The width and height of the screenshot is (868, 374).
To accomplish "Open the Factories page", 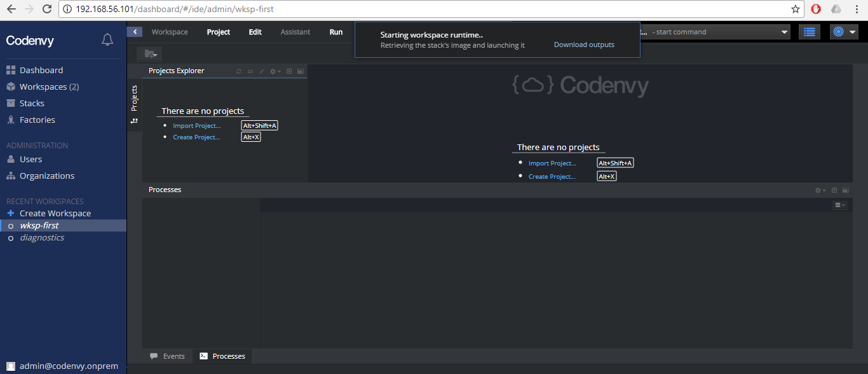I will coord(38,120).
